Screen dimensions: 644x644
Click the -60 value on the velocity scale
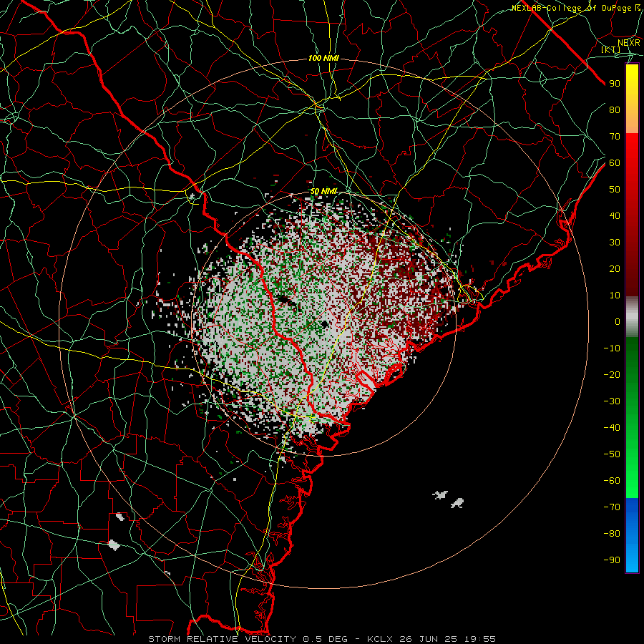[x=612, y=481]
